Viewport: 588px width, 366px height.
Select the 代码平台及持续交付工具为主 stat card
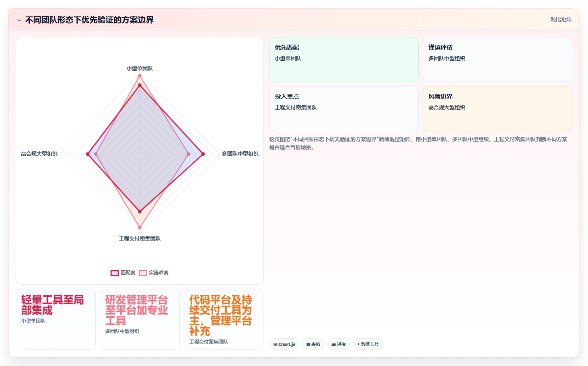(224, 319)
